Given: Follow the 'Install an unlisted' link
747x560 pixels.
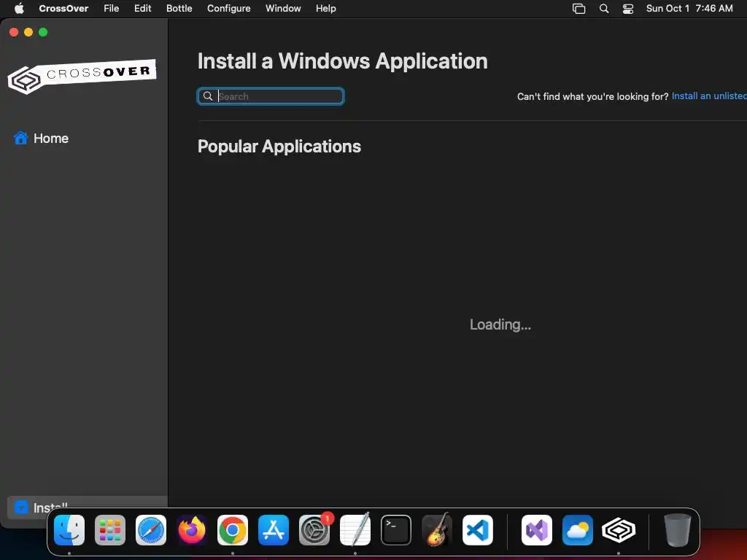Looking at the screenshot, I should 709,96.
